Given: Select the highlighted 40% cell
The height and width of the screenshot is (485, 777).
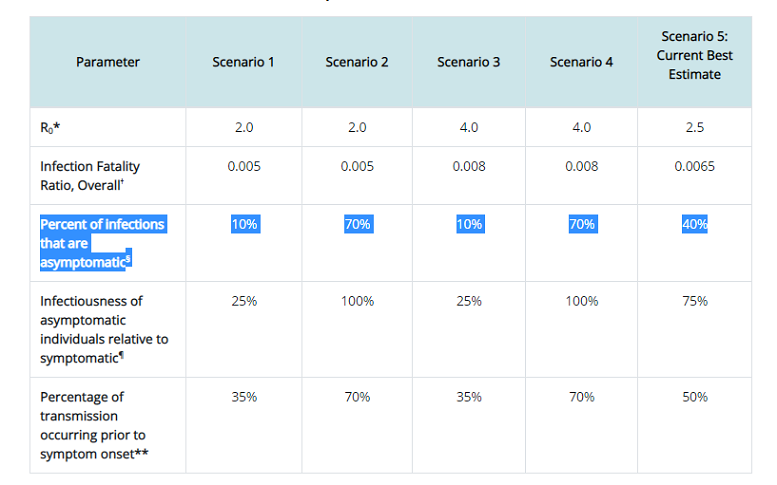Looking at the screenshot, I should pyautogui.click(x=694, y=224).
